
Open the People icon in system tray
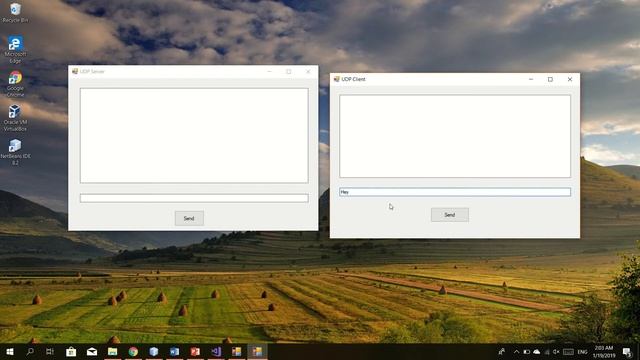tap(502, 351)
